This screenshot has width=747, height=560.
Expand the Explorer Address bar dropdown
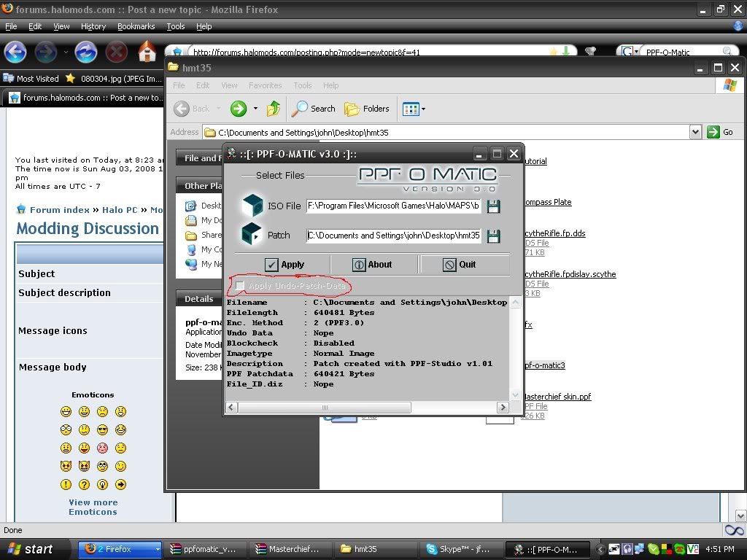point(695,132)
